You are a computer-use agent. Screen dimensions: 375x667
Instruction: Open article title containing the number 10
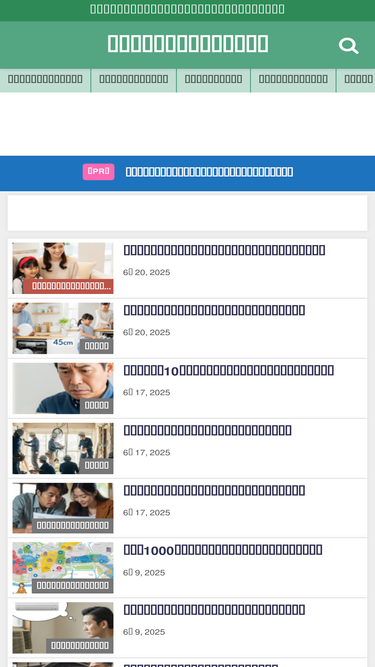coord(229,371)
